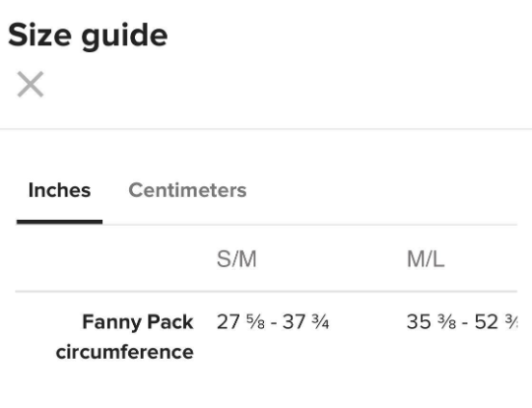This screenshot has width=532, height=408.
Task: Click the 35 ⅜ minimum M/L value
Action: tap(432, 322)
